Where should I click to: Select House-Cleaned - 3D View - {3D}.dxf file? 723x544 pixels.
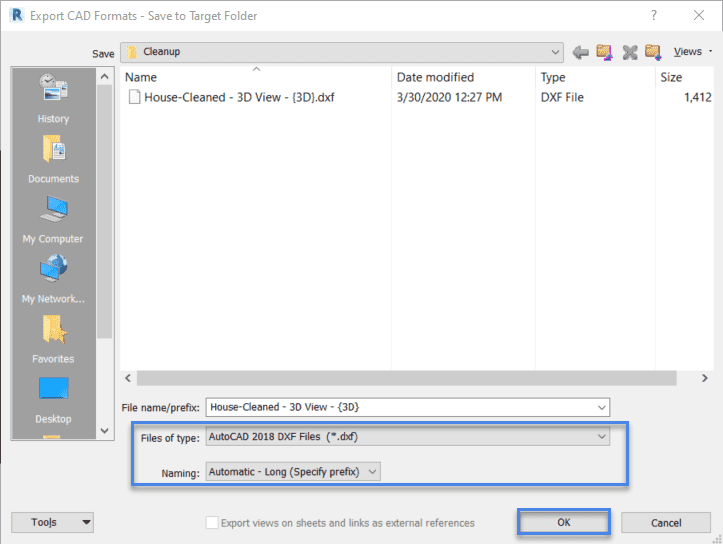(239, 97)
